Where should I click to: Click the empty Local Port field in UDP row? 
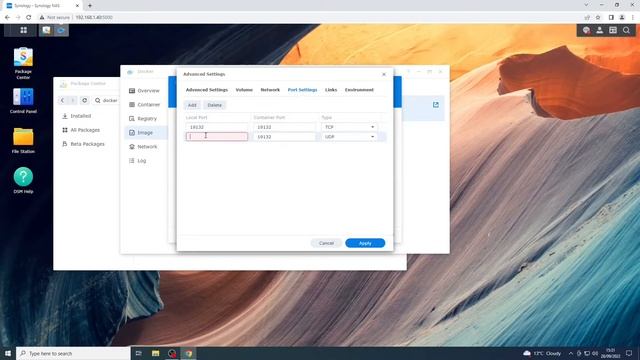[217, 137]
